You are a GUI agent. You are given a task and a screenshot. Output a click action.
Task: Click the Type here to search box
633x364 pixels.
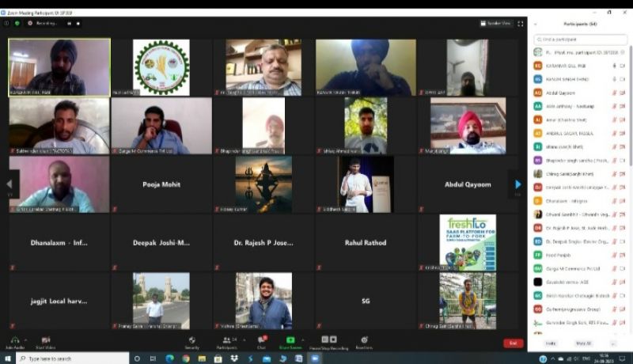coord(73,358)
